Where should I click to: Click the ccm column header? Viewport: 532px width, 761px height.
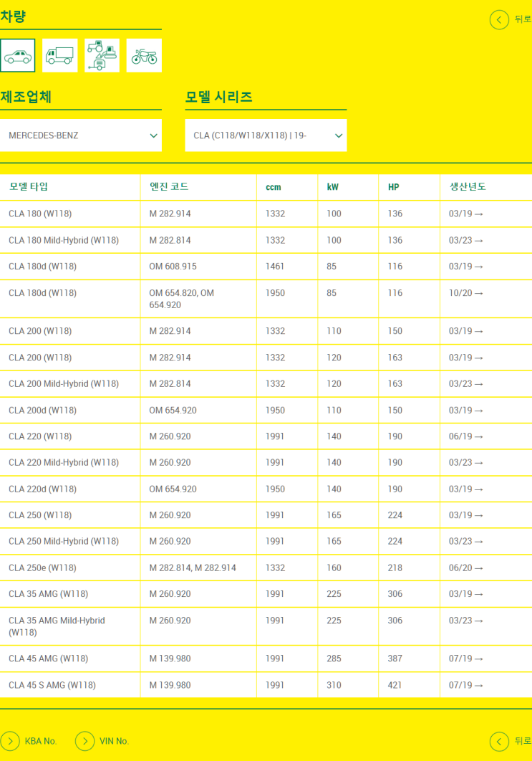coord(273,187)
